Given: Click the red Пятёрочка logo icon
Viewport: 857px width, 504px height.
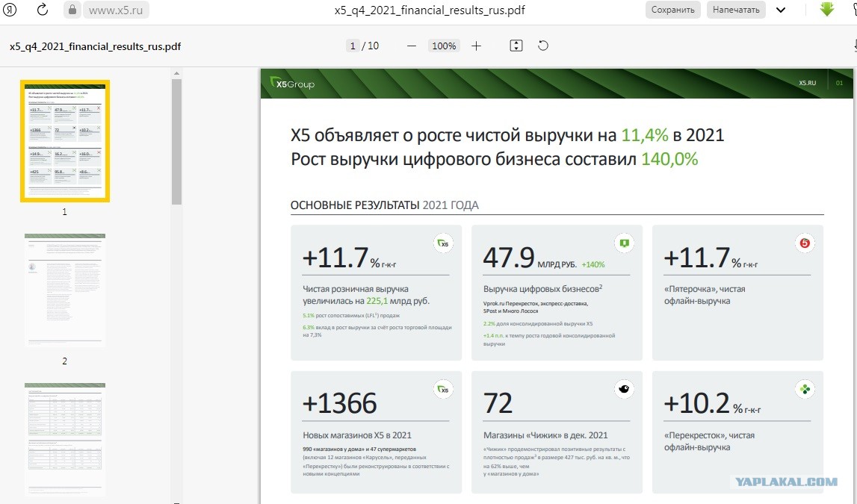Looking at the screenshot, I should [805, 243].
